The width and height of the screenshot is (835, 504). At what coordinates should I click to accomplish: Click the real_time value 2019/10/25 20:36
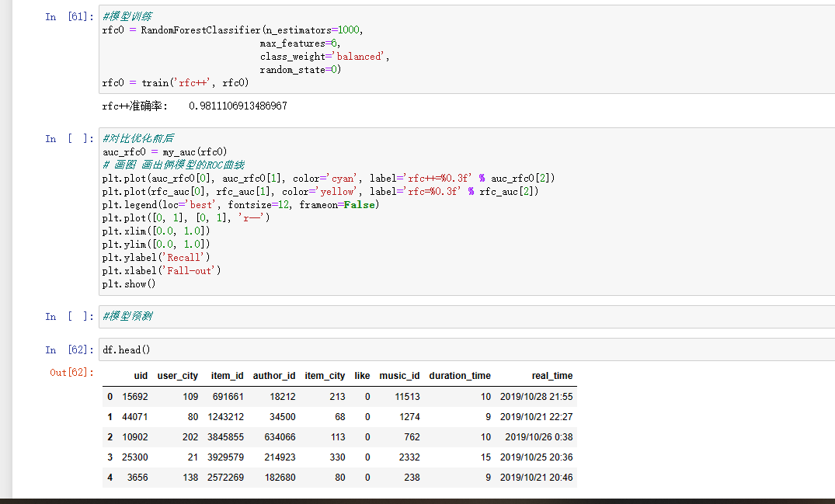click(x=536, y=457)
